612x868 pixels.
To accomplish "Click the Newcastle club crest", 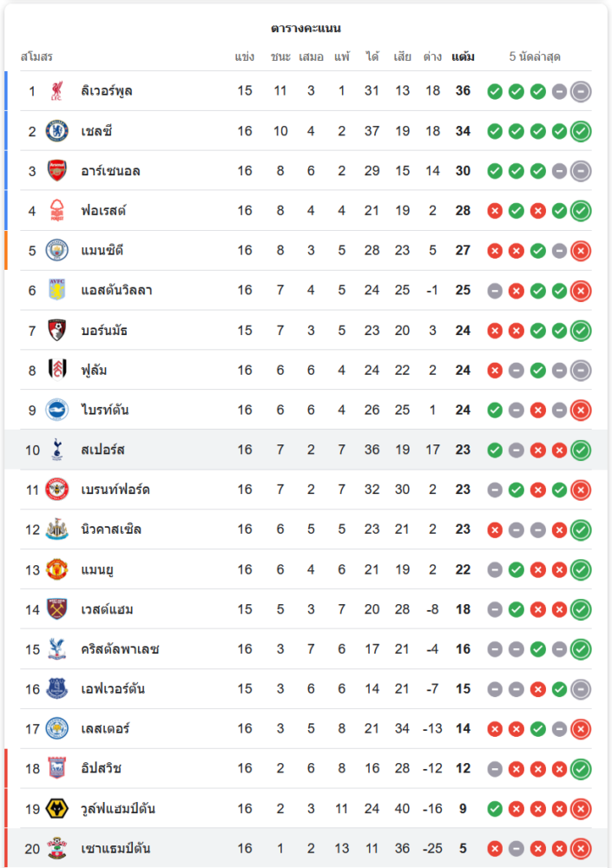I will tap(57, 529).
